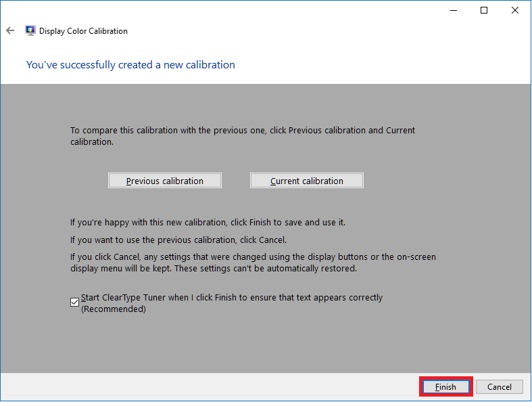The height and width of the screenshot is (402, 532).
Task: Click the "Display Color Calibration" title text
Action: pyautogui.click(x=83, y=31)
